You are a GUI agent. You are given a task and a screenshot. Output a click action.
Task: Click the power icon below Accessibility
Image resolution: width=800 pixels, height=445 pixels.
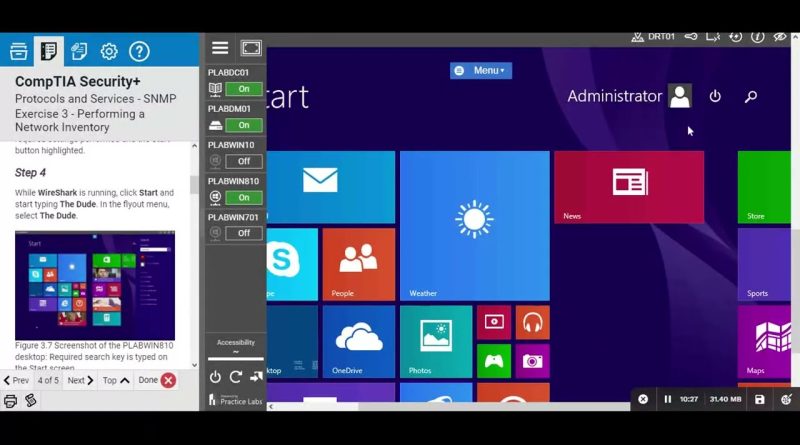tap(215, 377)
